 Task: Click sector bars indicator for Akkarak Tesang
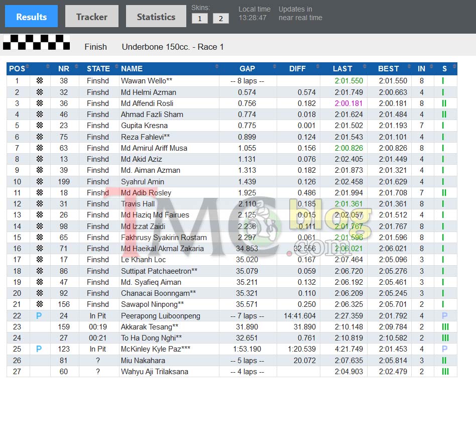[445, 327]
